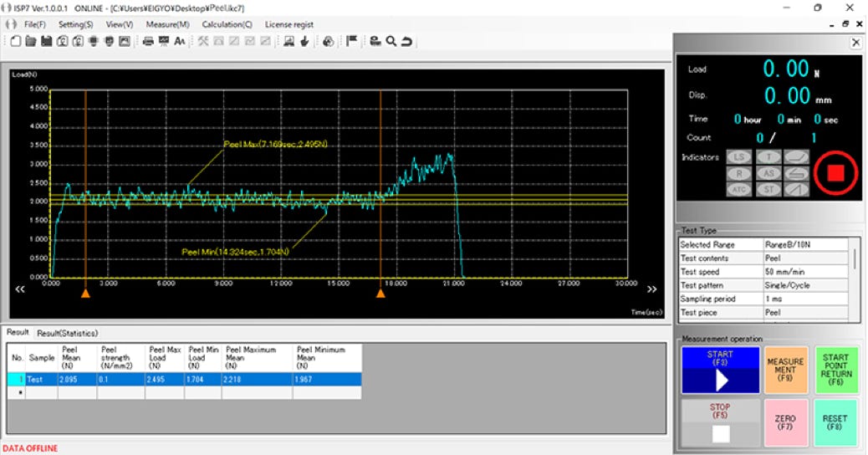Click the undo arrow toolbar icon
Screen dimensions: 868x455
tap(406, 41)
